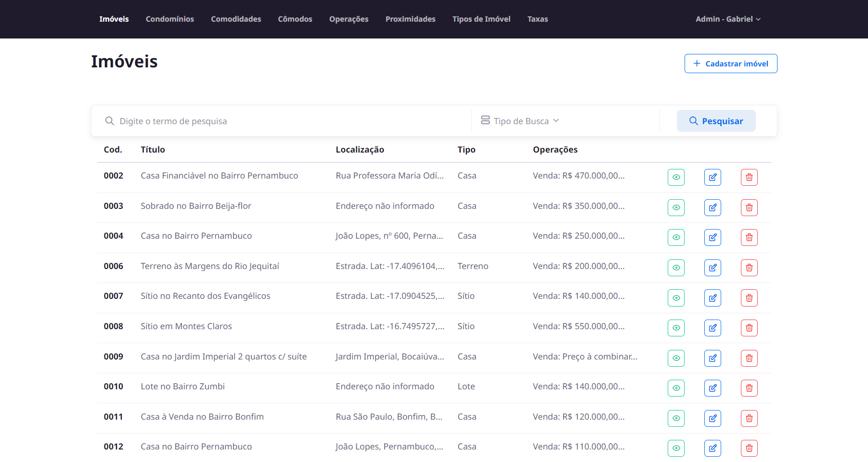
Task: Click 'Venda: R$ 550.000,00...' cell
Action: (579, 326)
